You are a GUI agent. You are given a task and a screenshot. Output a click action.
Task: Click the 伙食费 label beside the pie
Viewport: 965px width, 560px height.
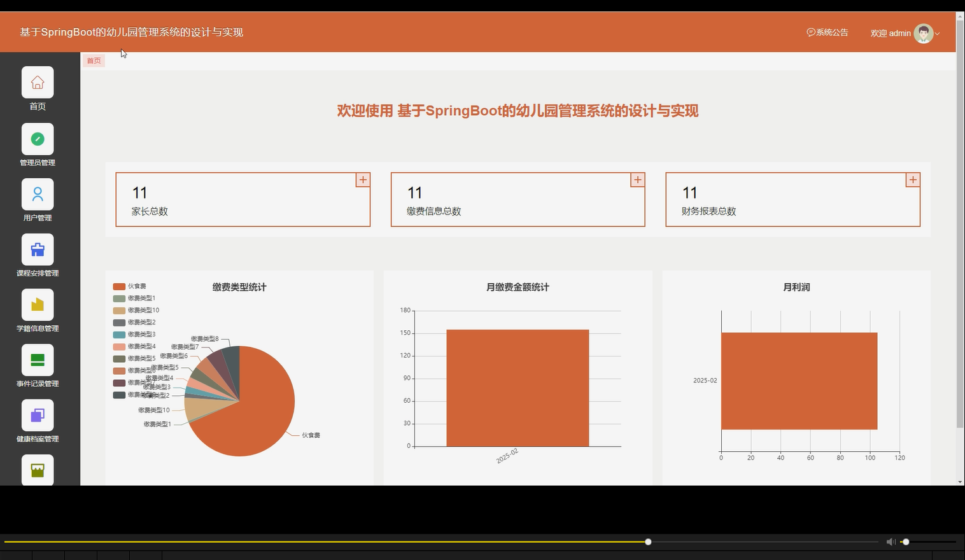point(311,435)
